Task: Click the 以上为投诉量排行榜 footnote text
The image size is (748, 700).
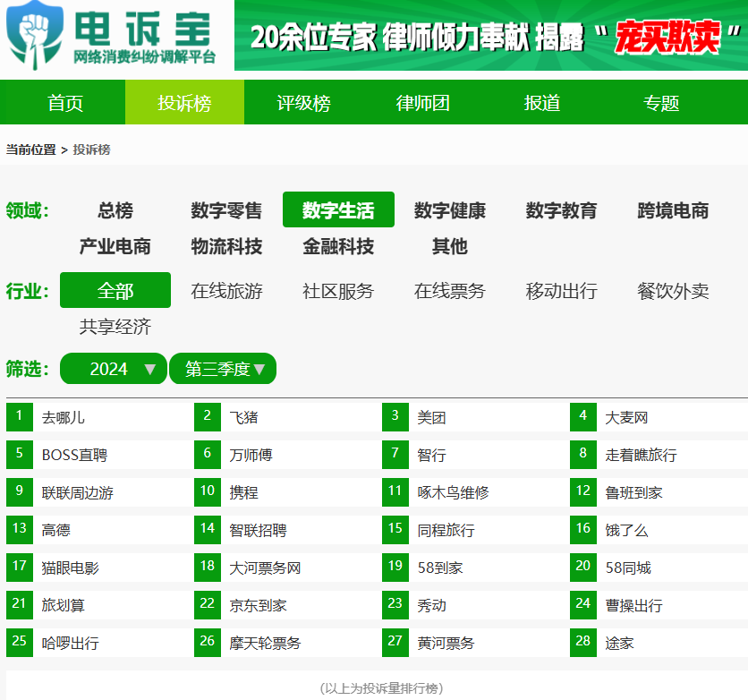Action: coord(381,688)
